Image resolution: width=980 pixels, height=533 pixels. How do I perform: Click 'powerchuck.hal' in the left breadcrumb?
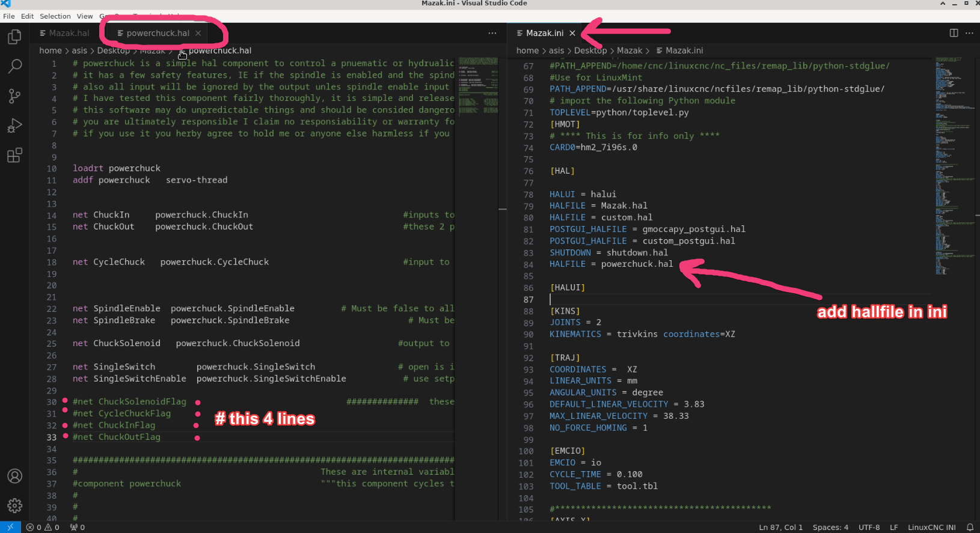[220, 50]
